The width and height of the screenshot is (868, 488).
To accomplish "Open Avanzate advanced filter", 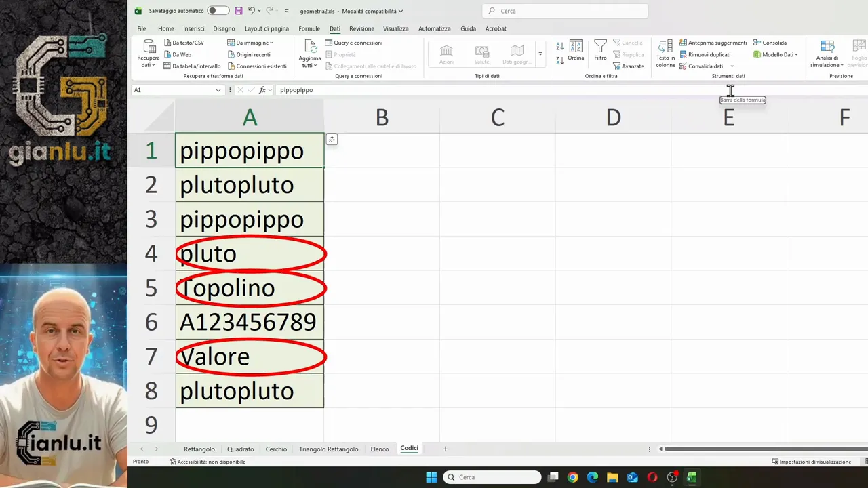I will click(629, 66).
